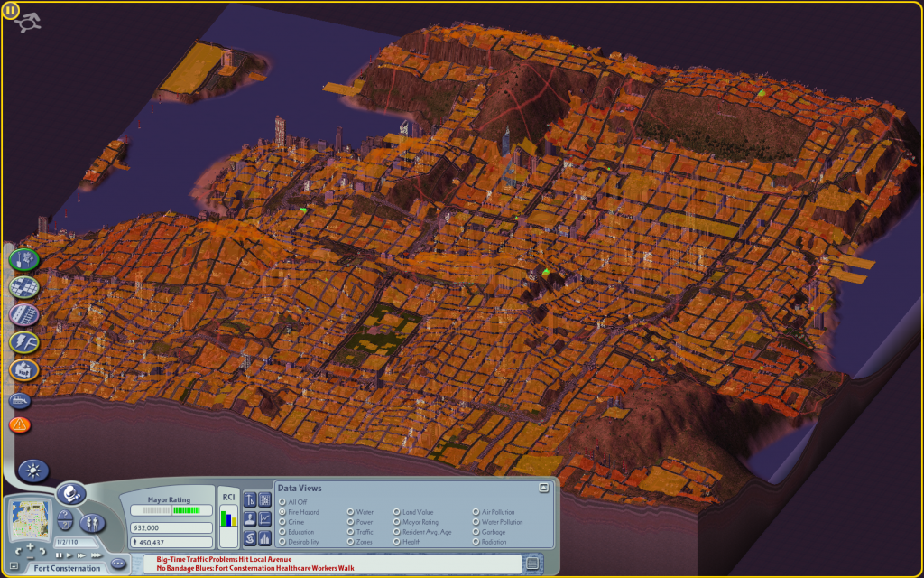Open the city opinion polls icon
Image resolution: width=924 pixels, height=578 pixels.
(x=250, y=538)
